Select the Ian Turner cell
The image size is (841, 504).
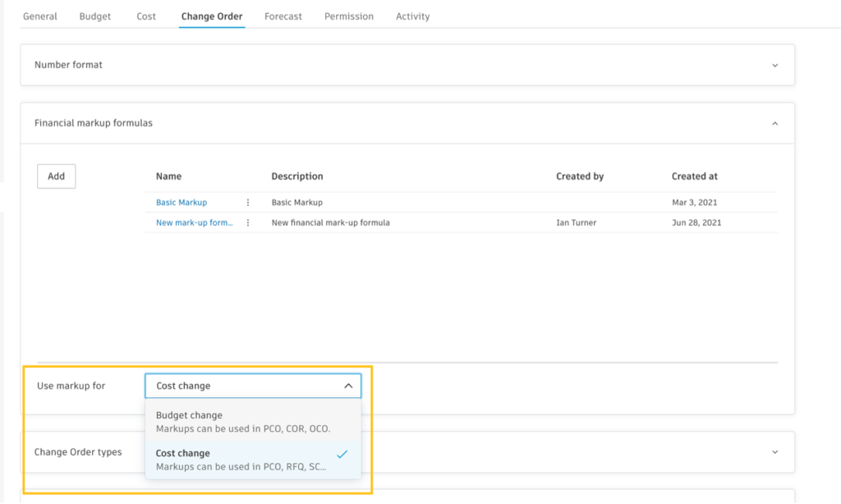(x=576, y=222)
